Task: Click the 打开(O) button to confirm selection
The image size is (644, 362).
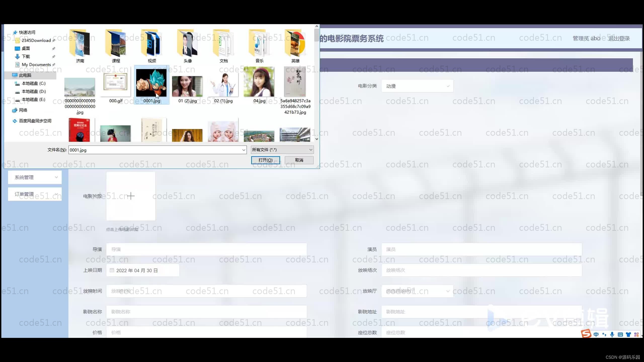Action: pos(266,160)
